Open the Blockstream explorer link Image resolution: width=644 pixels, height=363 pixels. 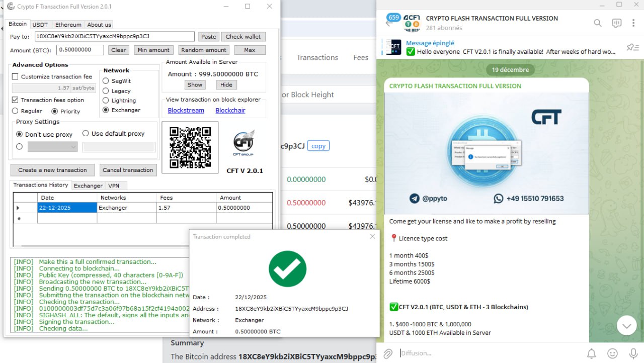coord(186,111)
